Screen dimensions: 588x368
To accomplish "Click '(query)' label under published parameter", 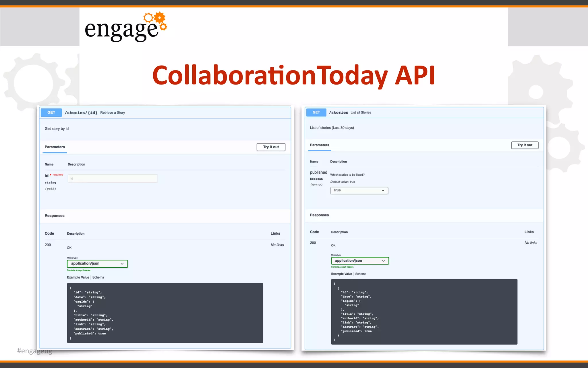I will [316, 185].
